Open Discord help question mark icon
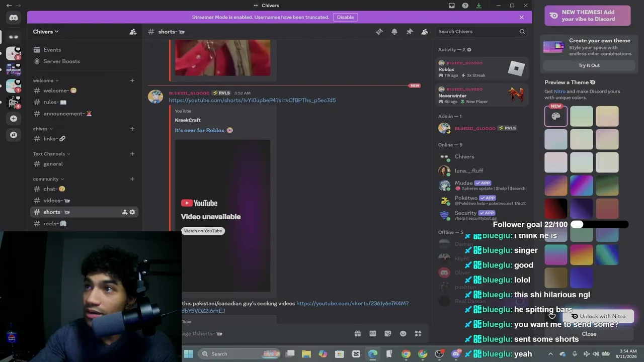The image size is (644, 362). (x=465, y=6)
